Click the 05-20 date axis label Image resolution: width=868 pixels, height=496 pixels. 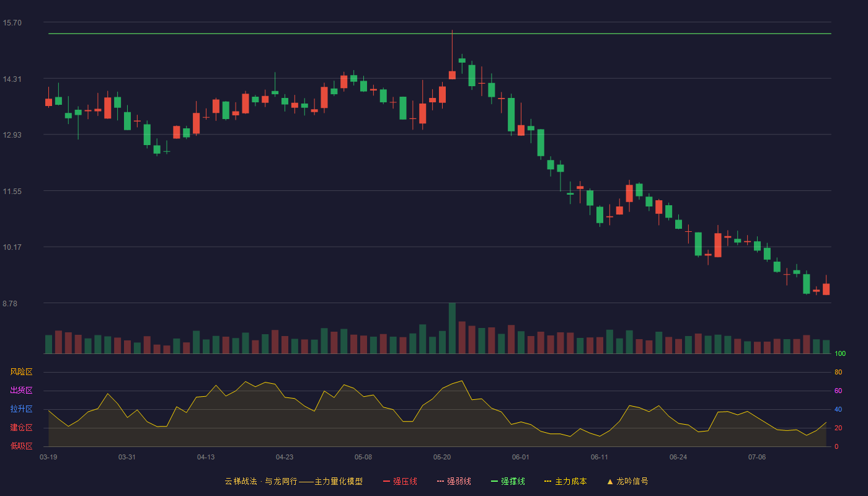pyautogui.click(x=442, y=457)
